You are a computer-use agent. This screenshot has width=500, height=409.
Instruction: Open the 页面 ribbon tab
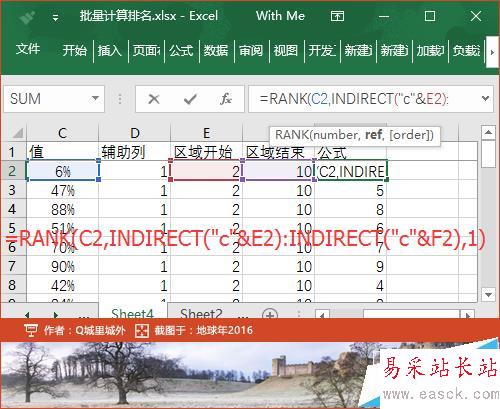coord(146,50)
